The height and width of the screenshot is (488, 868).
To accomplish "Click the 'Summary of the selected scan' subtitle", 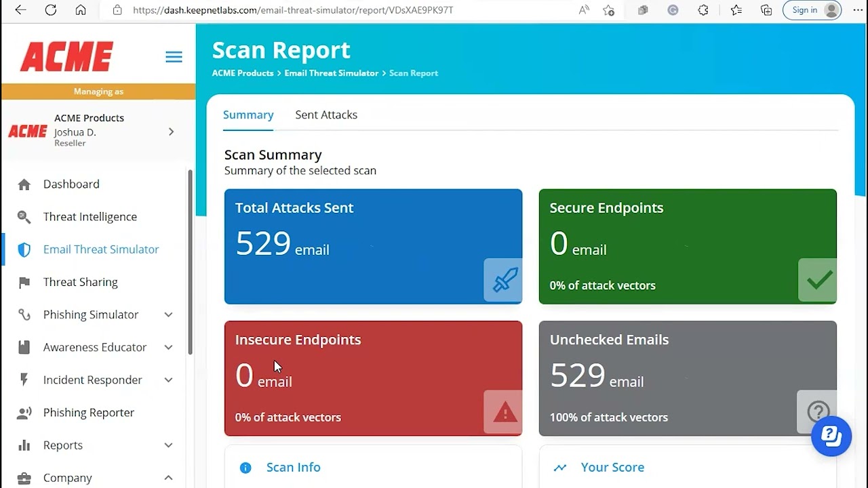I will 300,171.
